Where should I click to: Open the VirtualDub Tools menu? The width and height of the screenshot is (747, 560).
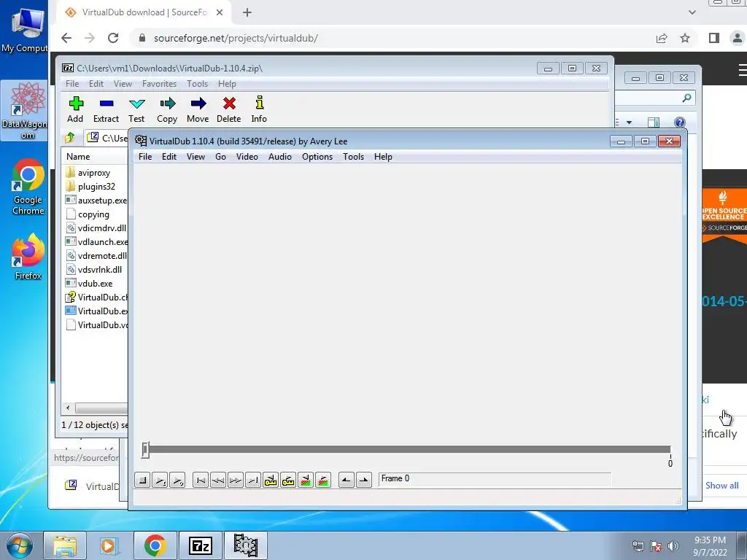point(354,157)
